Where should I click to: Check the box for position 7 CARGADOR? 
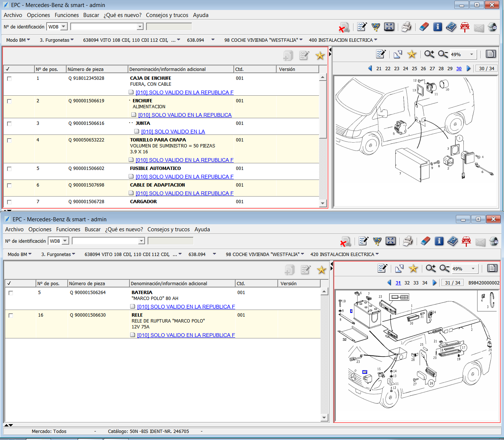pyautogui.click(x=9, y=202)
